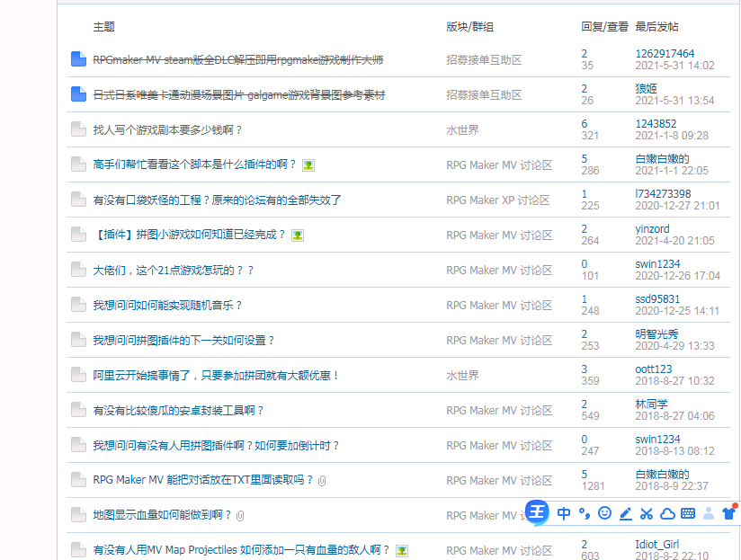The image size is (741, 560).
Task: Open thread 有没有人用MV Map Projectiles
Action: (241, 550)
